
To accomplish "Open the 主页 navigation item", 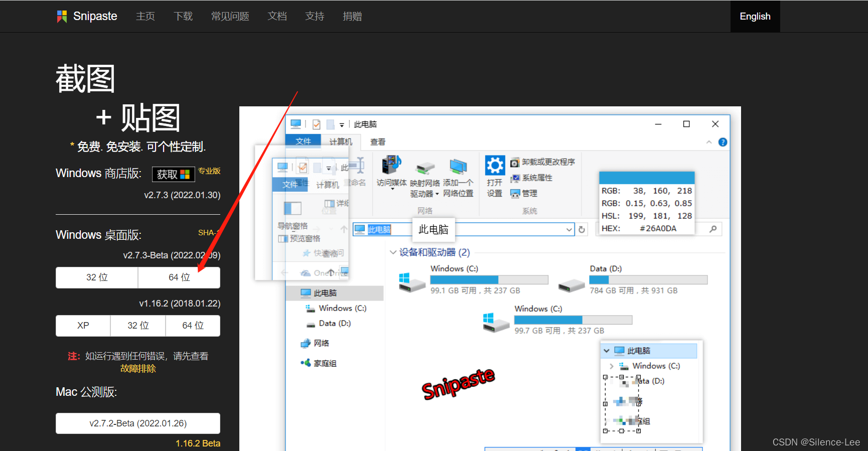I will (x=146, y=17).
